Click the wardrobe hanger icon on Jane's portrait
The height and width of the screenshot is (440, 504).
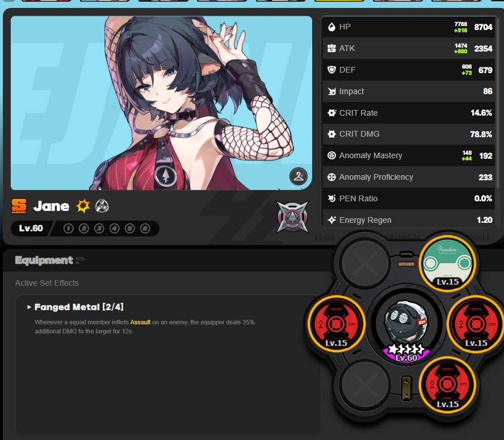[299, 176]
